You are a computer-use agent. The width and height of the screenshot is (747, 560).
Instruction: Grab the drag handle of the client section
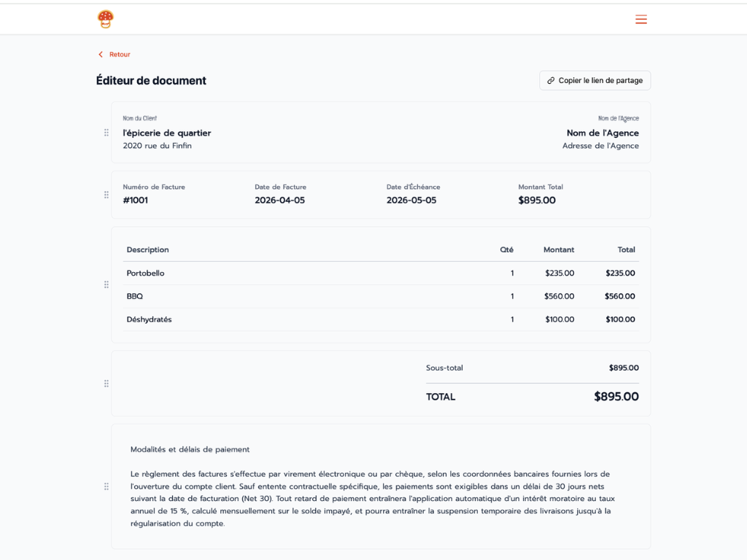coord(106,133)
